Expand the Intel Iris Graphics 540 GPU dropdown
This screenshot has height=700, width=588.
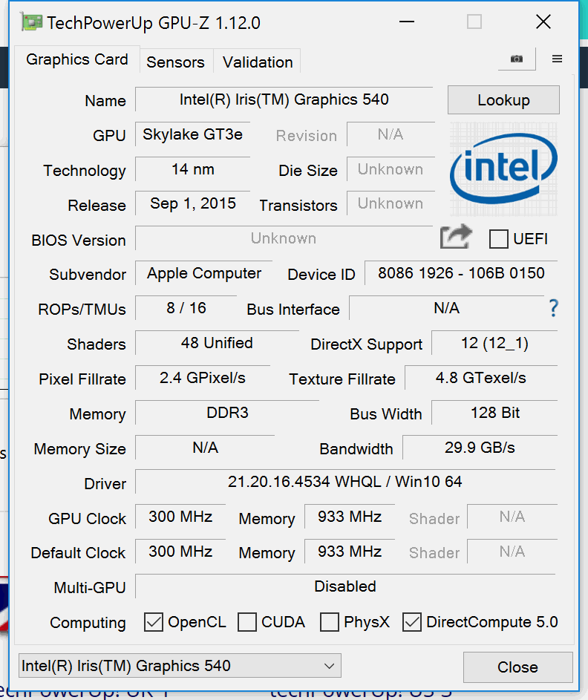(x=180, y=666)
